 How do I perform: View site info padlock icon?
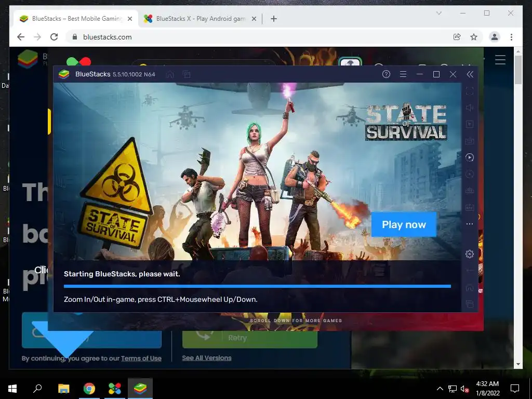pos(75,37)
